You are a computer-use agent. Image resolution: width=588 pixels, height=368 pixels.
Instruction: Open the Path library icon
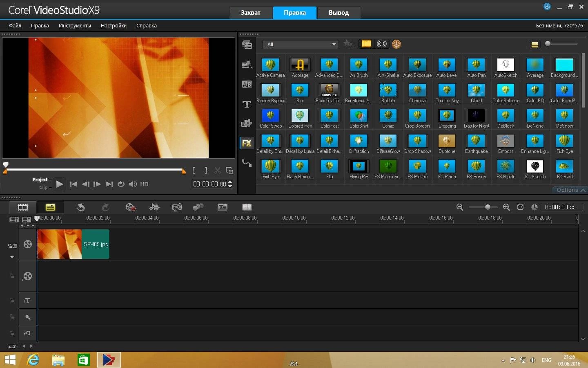click(247, 163)
